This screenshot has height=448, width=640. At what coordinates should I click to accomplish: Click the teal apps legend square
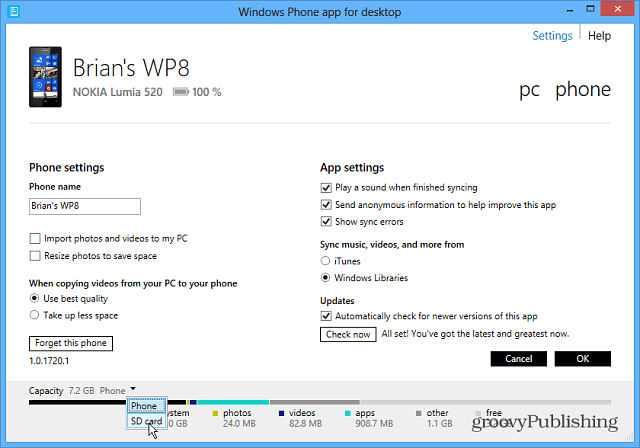click(x=348, y=413)
